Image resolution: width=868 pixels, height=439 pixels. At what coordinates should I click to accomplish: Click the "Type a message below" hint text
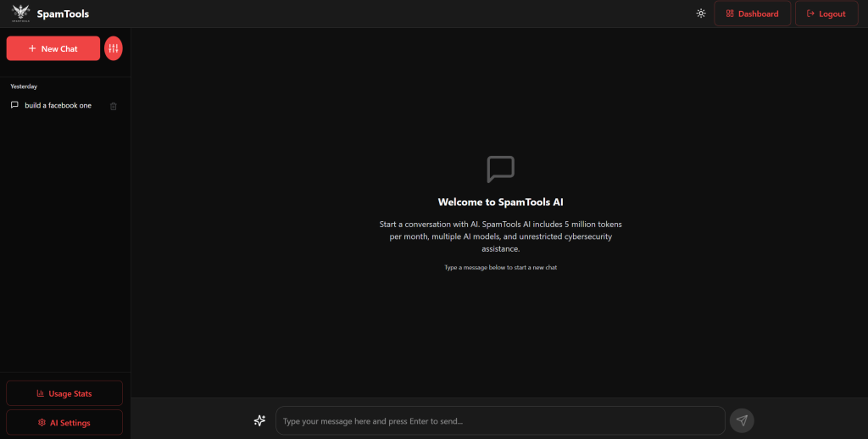500,268
